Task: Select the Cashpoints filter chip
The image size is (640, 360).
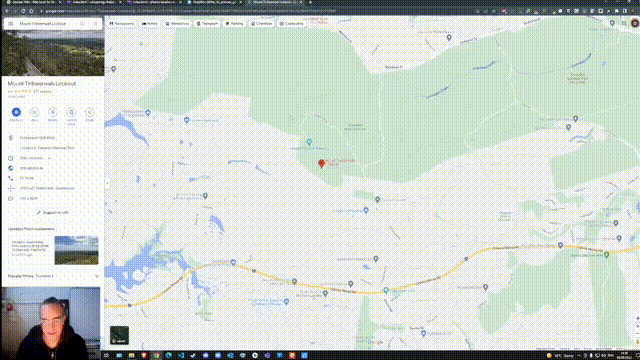Action: click(x=291, y=24)
